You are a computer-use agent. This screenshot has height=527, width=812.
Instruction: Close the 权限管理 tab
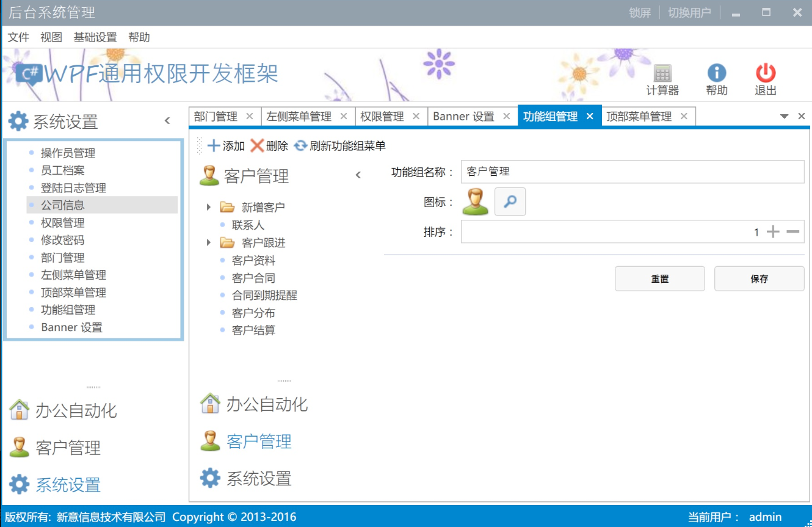tap(416, 116)
